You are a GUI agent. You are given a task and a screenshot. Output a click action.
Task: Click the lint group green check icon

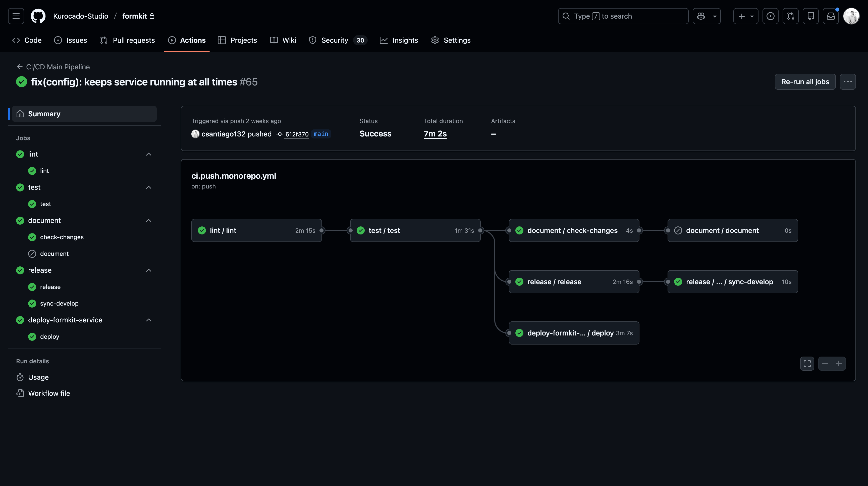pos(20,154)
